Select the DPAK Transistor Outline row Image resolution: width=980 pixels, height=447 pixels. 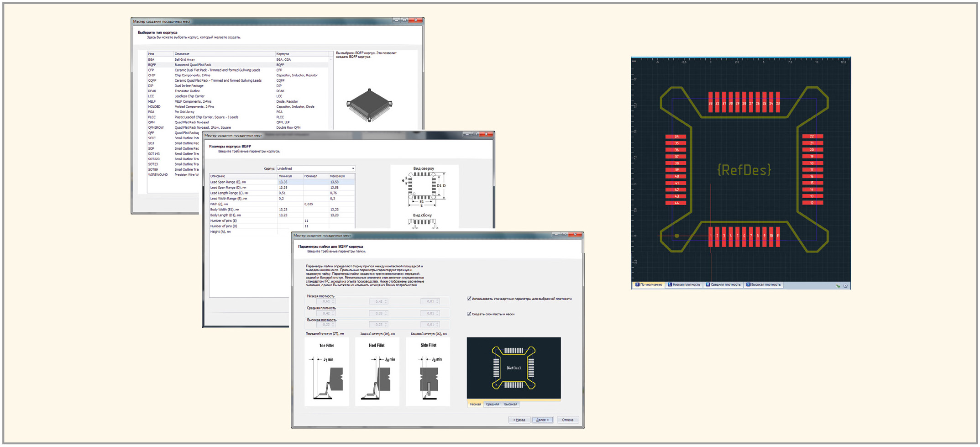click(237, 91)
